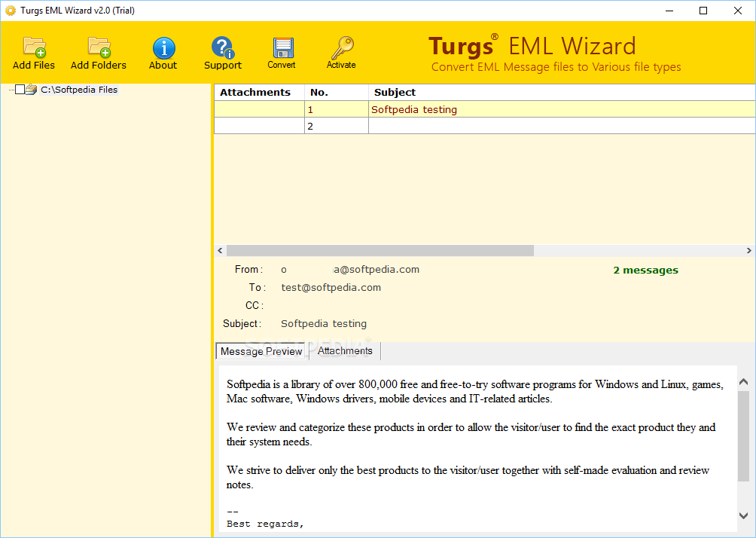Click the gear app icon in title bar
The width and height of the screenshot is (756, 538).
10,10
